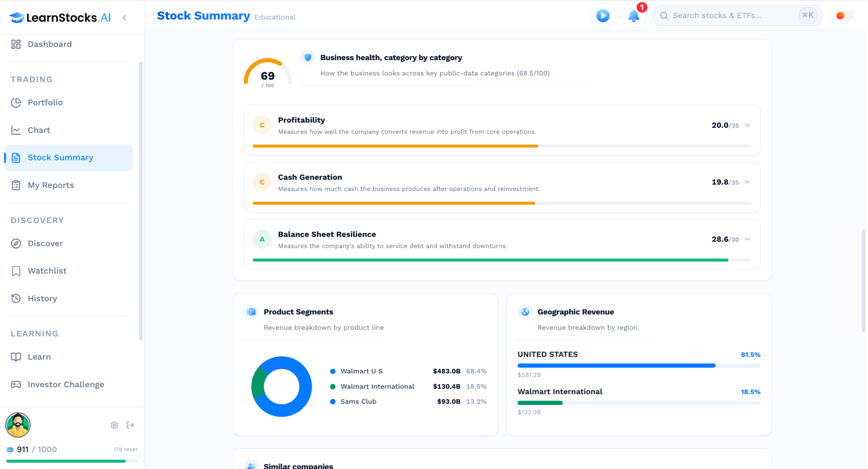Open settings via gear icon
This screenshot has height=469, width=868.
point(114,425)
